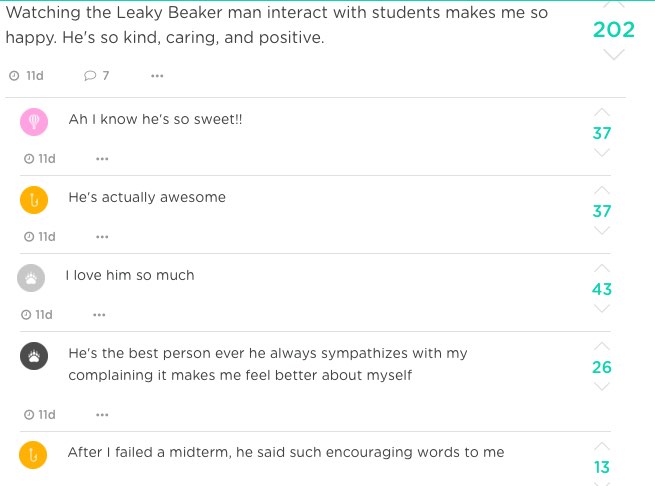This screenshot has height=486, width=655.
Task: Click clock icon under "Ah I know he's so sweet!!"
Action: coord(29,159)
